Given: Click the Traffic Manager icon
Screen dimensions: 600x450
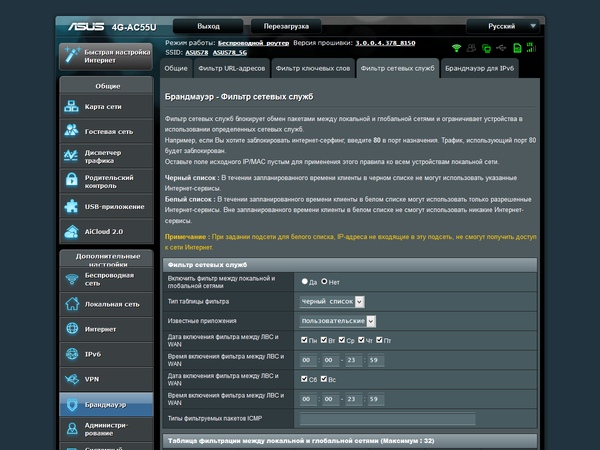Looking at the screenshot, I should (x=72, y=156).
